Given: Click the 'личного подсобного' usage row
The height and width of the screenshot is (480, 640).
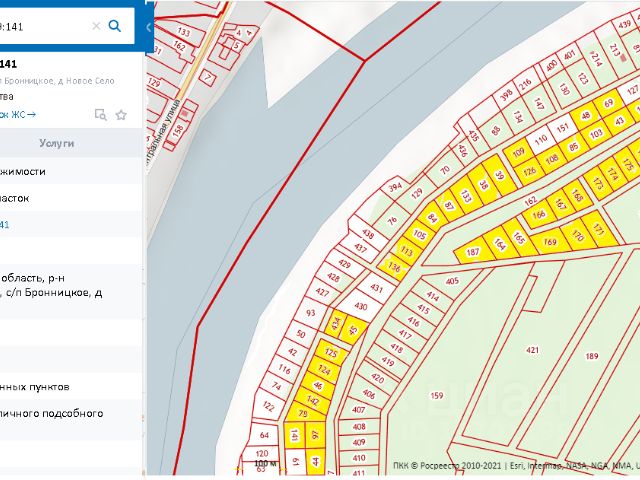Looking at the screenshot, I should point(71,420).
